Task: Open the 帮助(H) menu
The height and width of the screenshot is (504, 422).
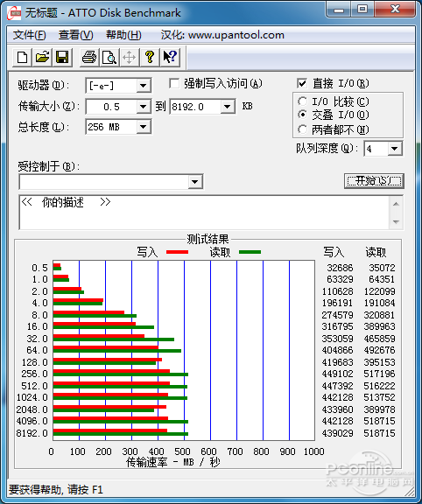Action: (123, 35)
